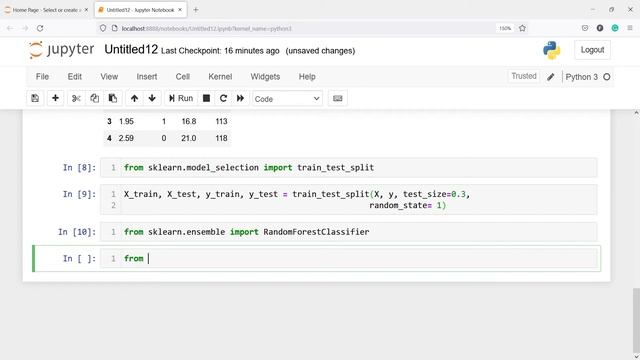Click the pencil edit mode indicator
The image size is (640, 360).
coord(551,77)
